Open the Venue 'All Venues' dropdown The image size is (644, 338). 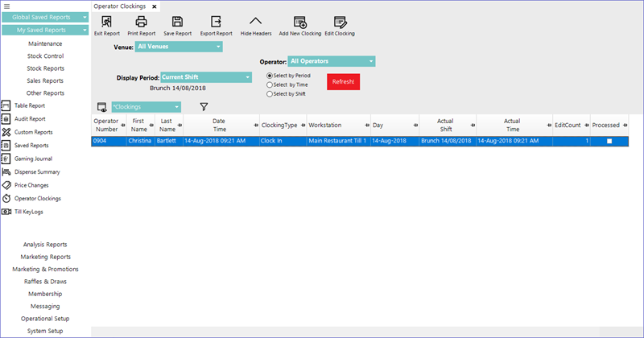tap(177, 47)
